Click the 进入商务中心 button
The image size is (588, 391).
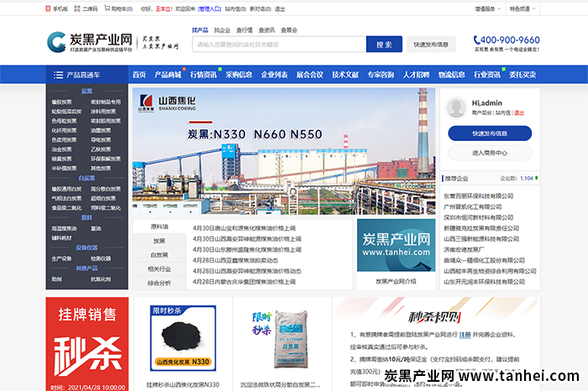coord(490,153)
